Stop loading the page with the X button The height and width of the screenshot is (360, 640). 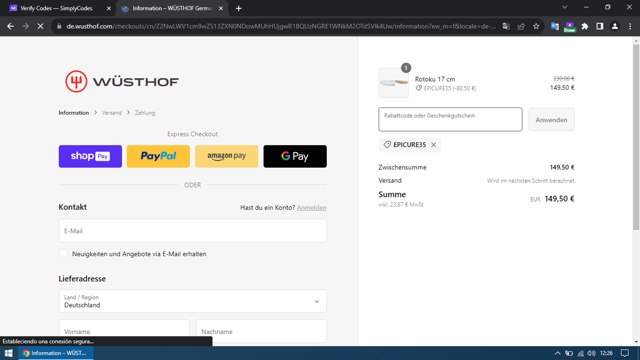tap(40, 26)
